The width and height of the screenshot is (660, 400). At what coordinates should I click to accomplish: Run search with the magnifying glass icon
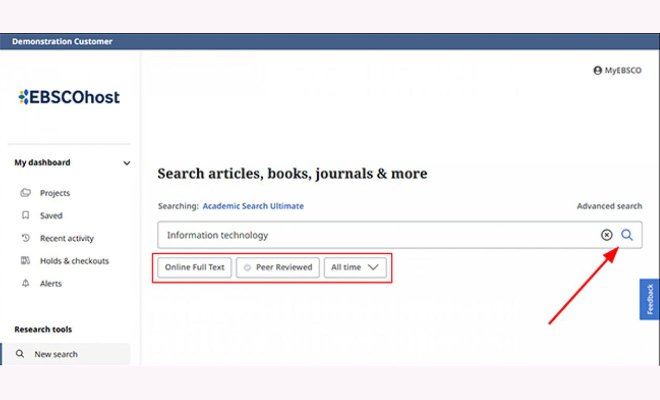click(627, 235)
